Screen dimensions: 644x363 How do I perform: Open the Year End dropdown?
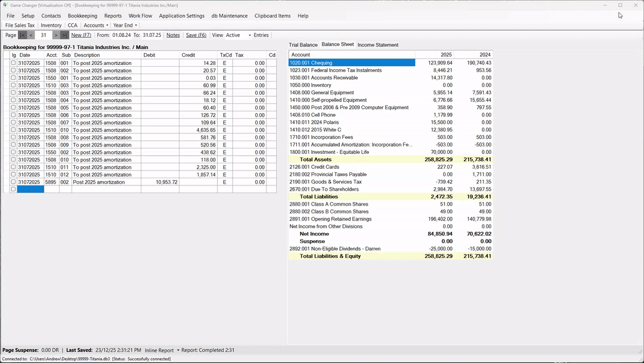(x=125, y=26)
